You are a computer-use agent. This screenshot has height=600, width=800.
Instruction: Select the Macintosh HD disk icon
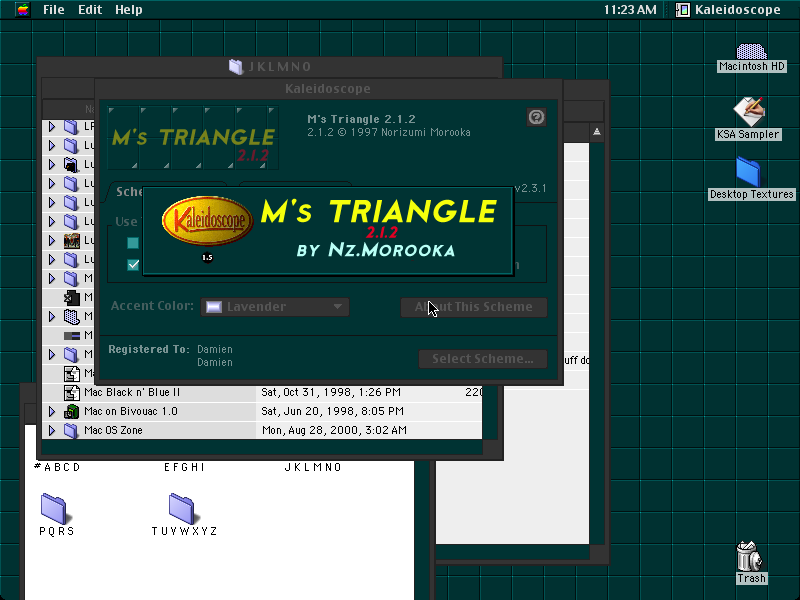751,51
